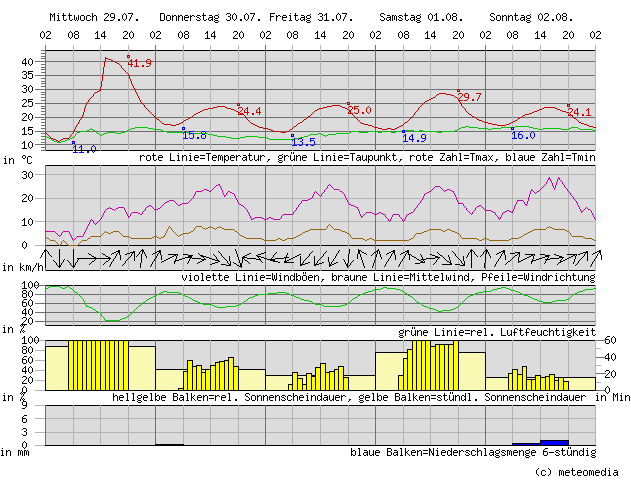Click the first wind direction arrow
Screen dimensions: 631x480
[x=51, y=258]
